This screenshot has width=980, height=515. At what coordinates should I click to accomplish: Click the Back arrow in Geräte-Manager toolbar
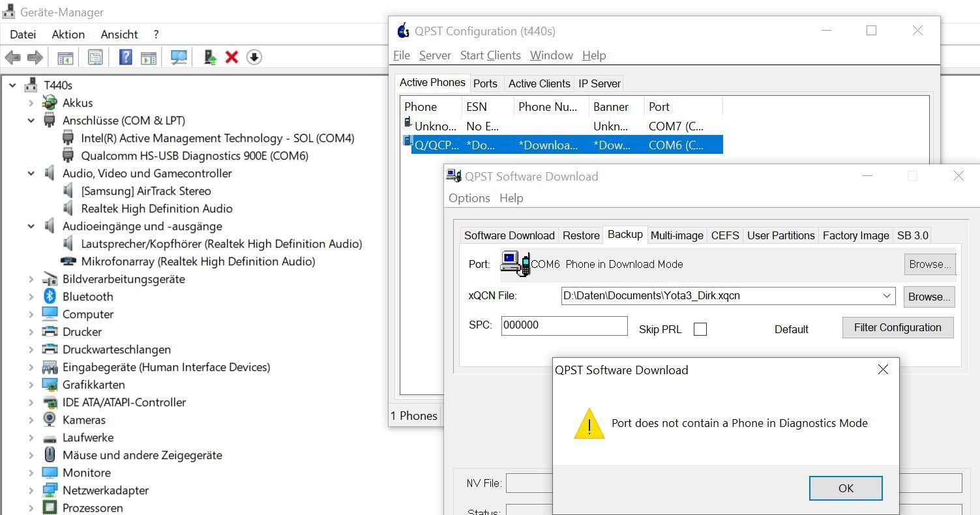click(12, 57)
